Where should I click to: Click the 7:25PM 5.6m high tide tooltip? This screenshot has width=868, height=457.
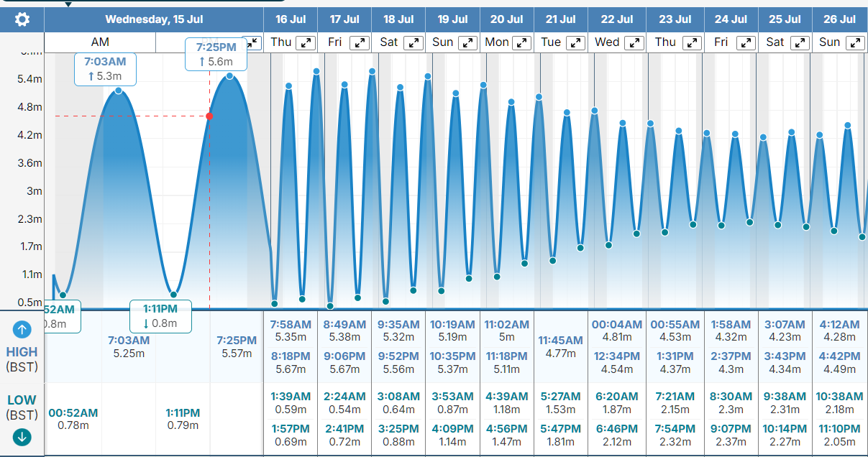coord(216,55)
